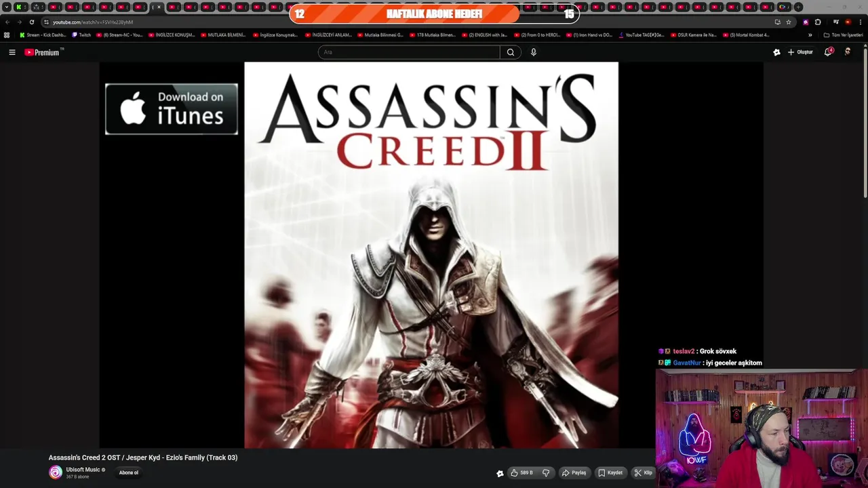Open the Chrome extensions puzzle icon

[818, 22]
